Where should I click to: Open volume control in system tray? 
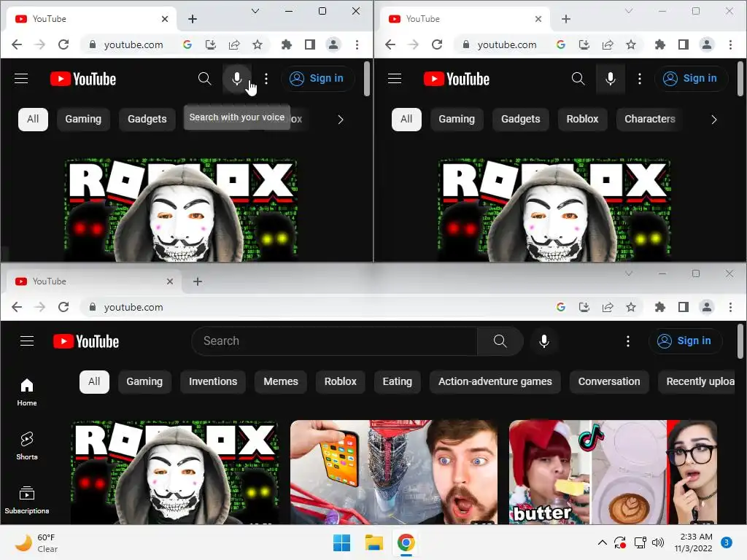point(658,542)
